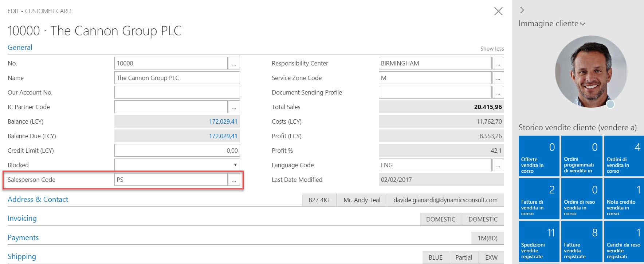
Task: Expand the Payments section
Action: [x=23, y=237]
